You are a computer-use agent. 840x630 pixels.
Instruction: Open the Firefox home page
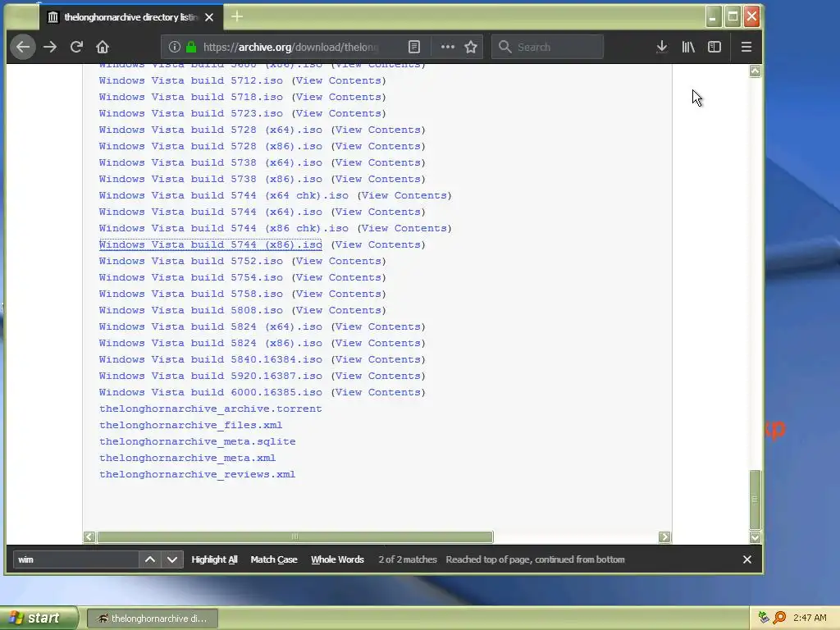pyautogui.click(x=103, y=47)
